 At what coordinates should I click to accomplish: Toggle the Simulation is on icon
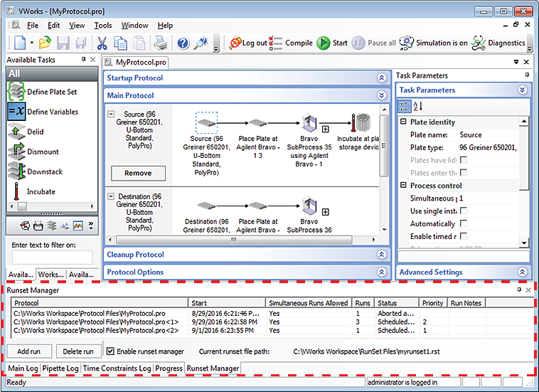tap(407, 43)
